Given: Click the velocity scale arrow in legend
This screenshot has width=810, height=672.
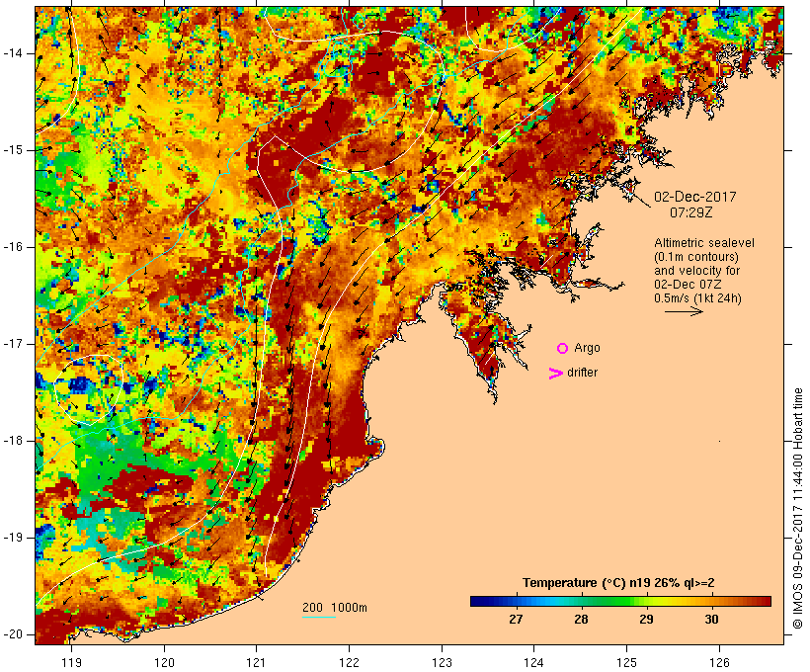Looking at the screenshot, I should click(684, 311).
